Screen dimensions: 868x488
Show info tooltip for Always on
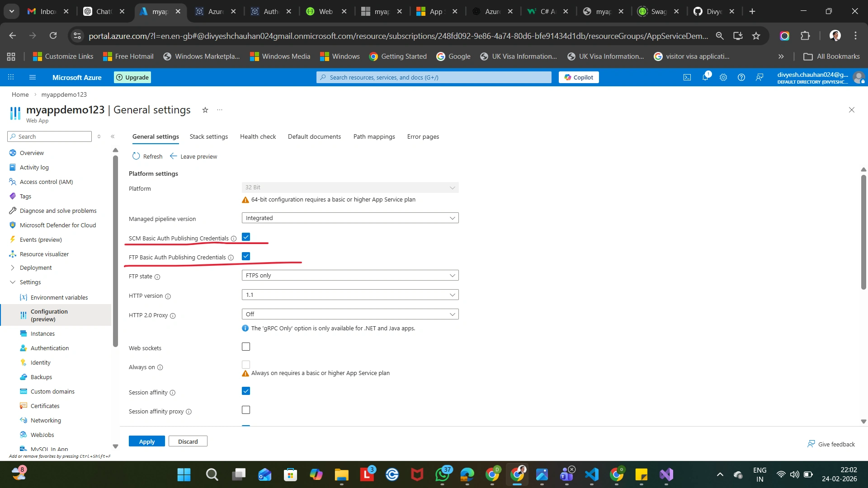(160, 367)
